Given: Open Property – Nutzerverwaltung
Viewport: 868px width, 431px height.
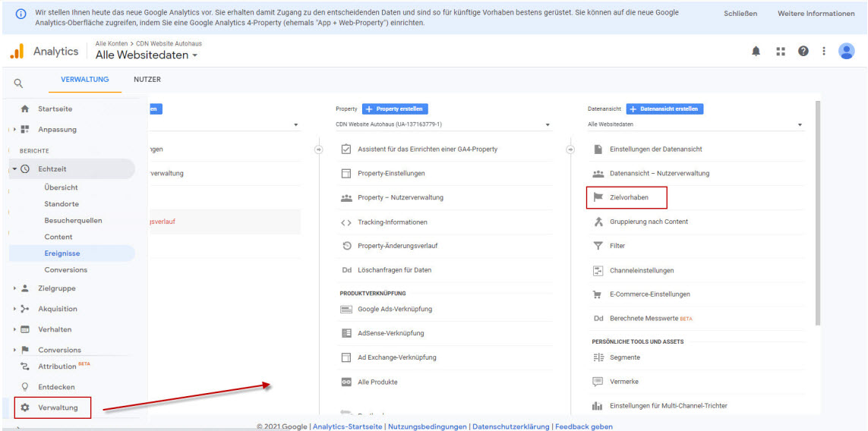Looking at the screenshot, I should [400, 197].
